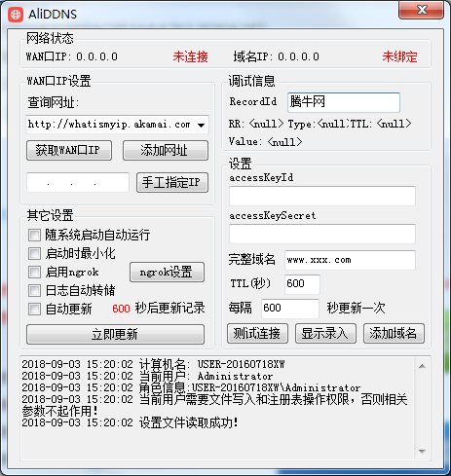Open ngrok设置 button
The image size is (451, 476).
click(x=167, y=272)
